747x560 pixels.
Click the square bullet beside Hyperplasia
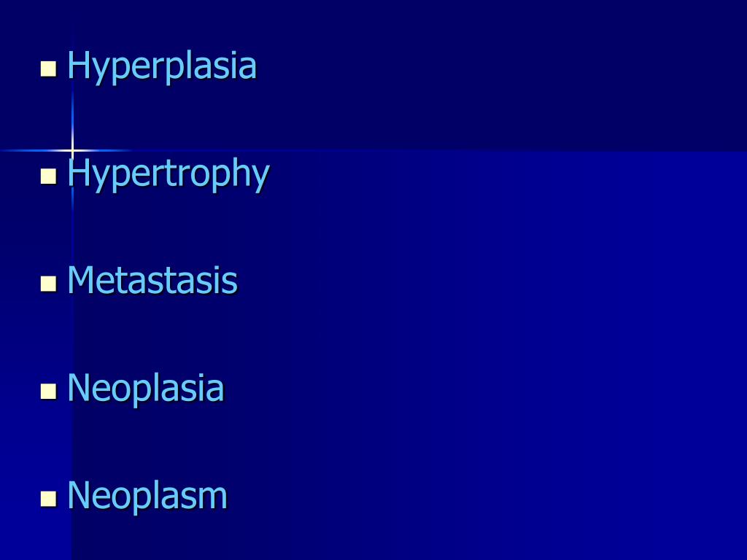(48, 69)
